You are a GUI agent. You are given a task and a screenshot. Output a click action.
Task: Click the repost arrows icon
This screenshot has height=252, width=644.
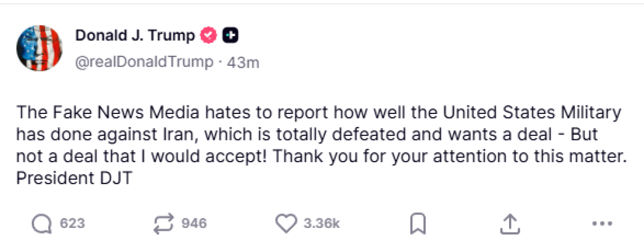[x=164, y=224]
